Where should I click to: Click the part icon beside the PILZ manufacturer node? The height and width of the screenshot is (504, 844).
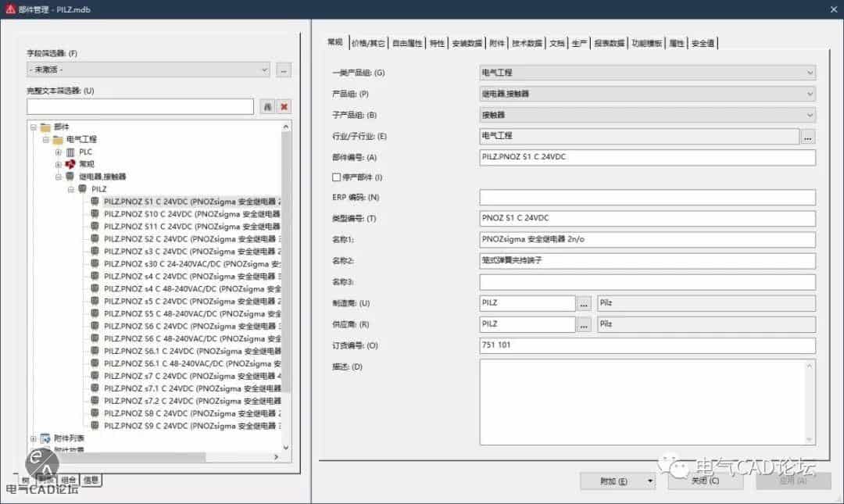coord(82,189)
